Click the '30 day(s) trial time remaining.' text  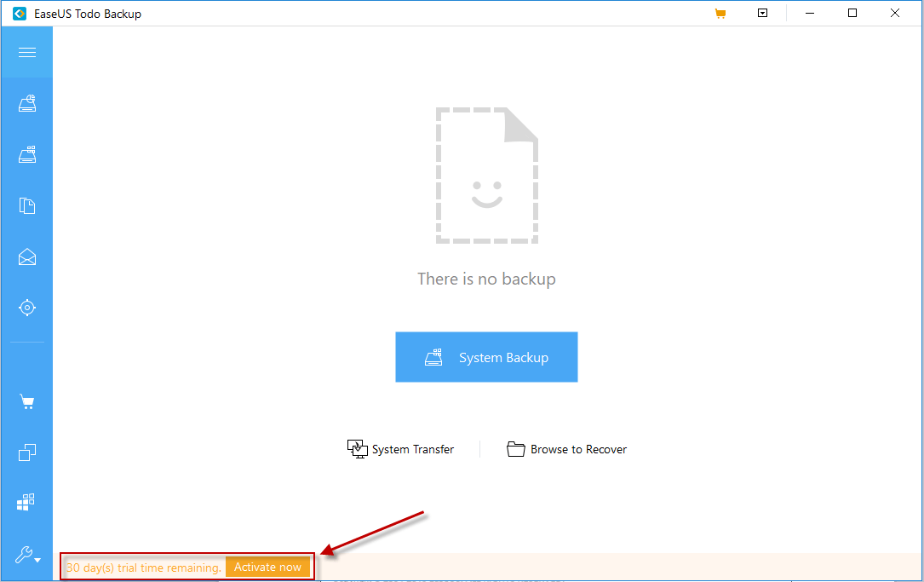(144, 568)
